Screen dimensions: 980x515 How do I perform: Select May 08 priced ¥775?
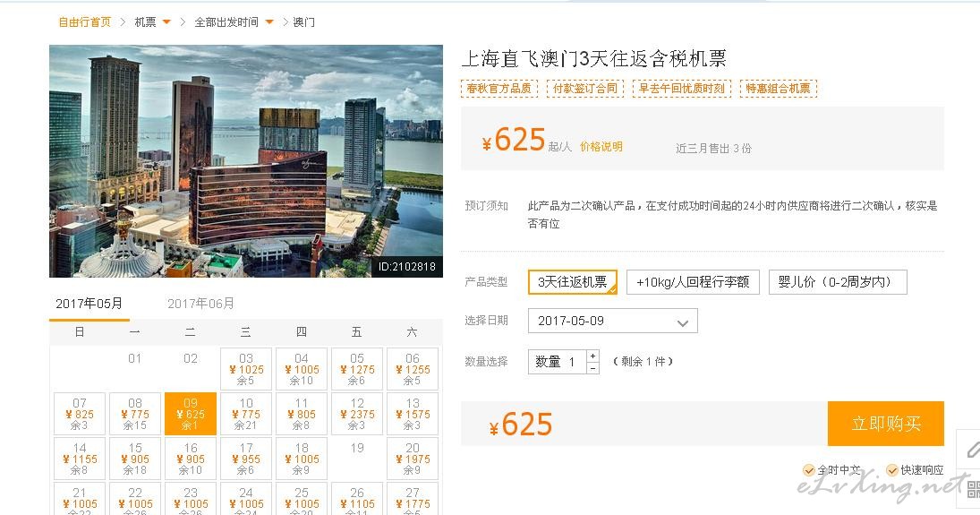(135, 414)
